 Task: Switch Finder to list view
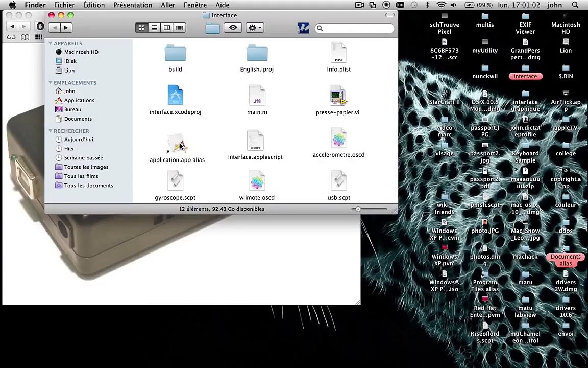(x=155, y=28)
